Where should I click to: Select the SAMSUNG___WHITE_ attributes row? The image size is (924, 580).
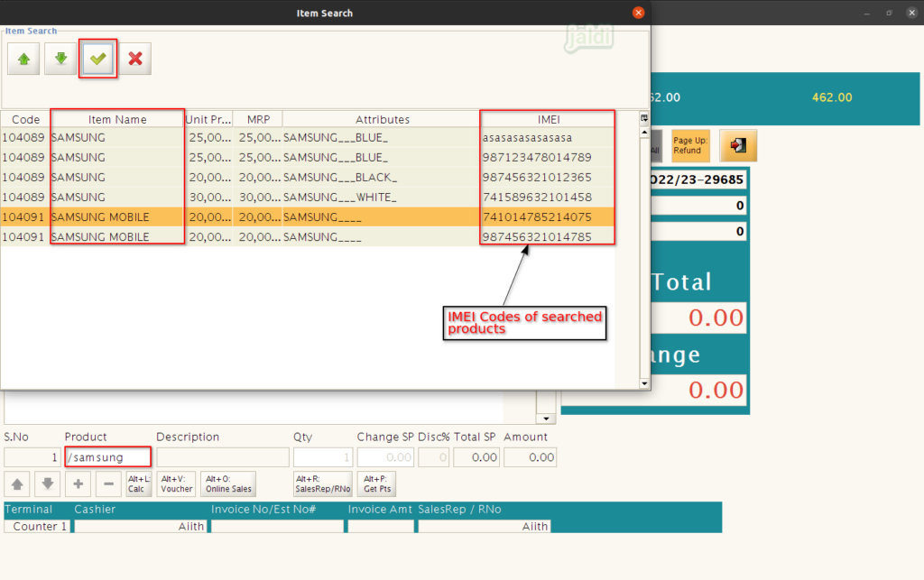(308, 198)
